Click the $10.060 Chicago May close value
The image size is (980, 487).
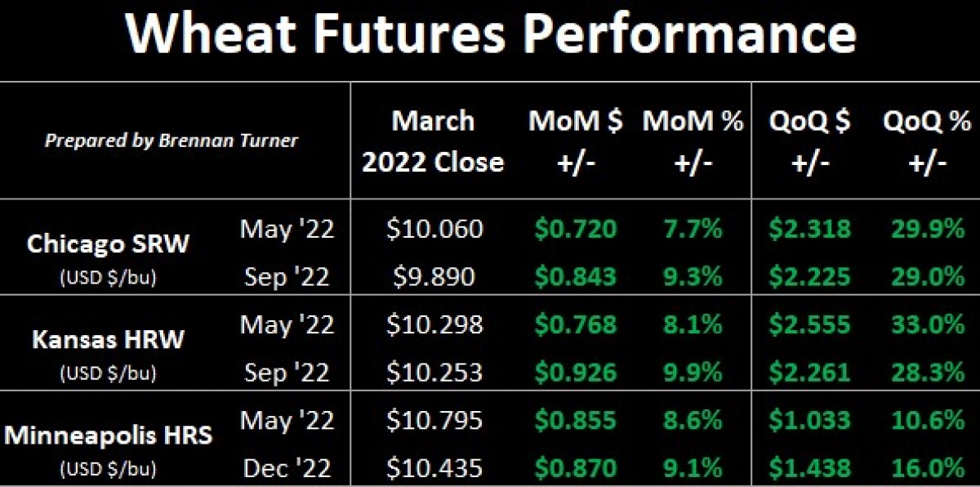click(x=434, y=230)
